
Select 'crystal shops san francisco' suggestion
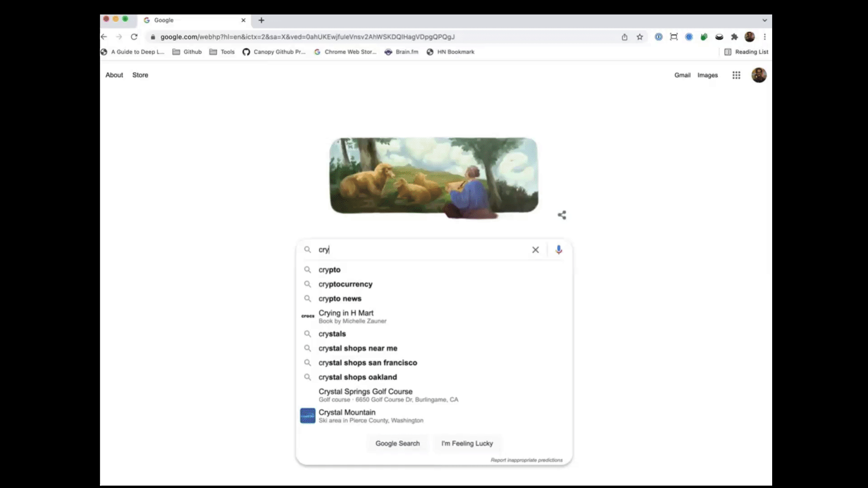pos(434,363)
